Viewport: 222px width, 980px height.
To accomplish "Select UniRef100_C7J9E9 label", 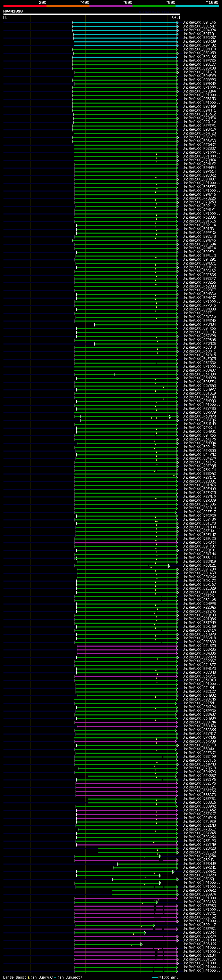I will (x=199, y=821).
